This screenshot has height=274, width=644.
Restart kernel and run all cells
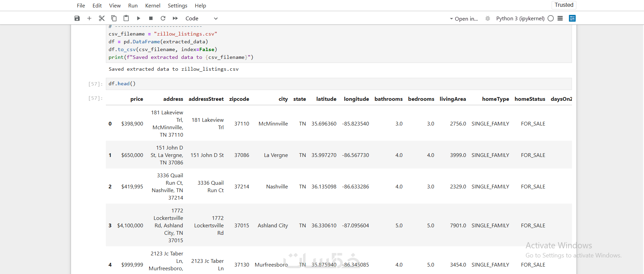[x=175, y=18]
